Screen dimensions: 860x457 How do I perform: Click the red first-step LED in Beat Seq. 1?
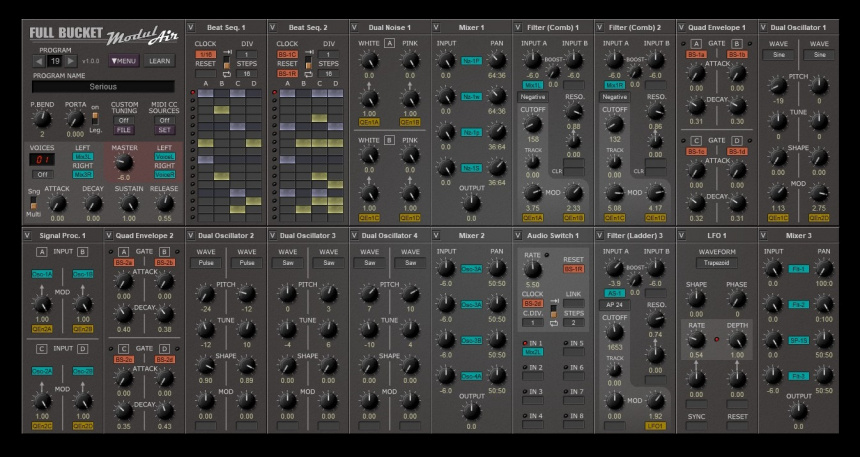click(x=193, y=93)
